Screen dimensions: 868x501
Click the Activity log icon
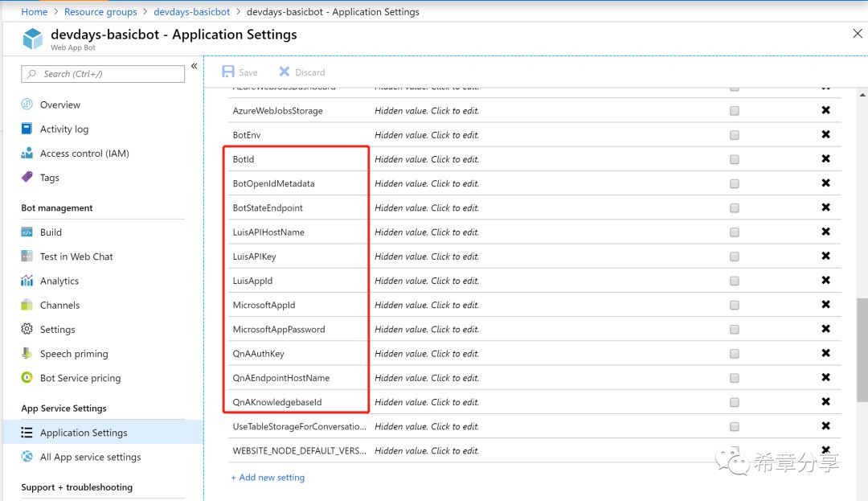[27, 129]
